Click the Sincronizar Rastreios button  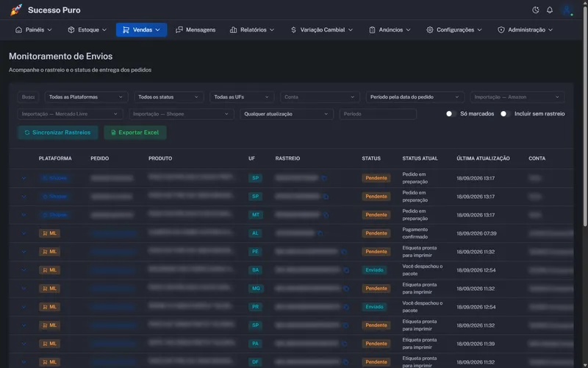pos(58,132)
